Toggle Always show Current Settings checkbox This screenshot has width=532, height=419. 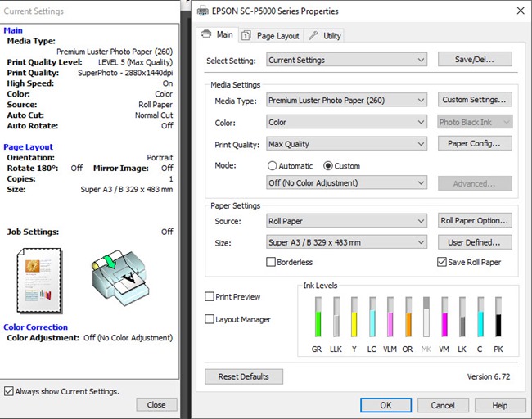point(9,391)
